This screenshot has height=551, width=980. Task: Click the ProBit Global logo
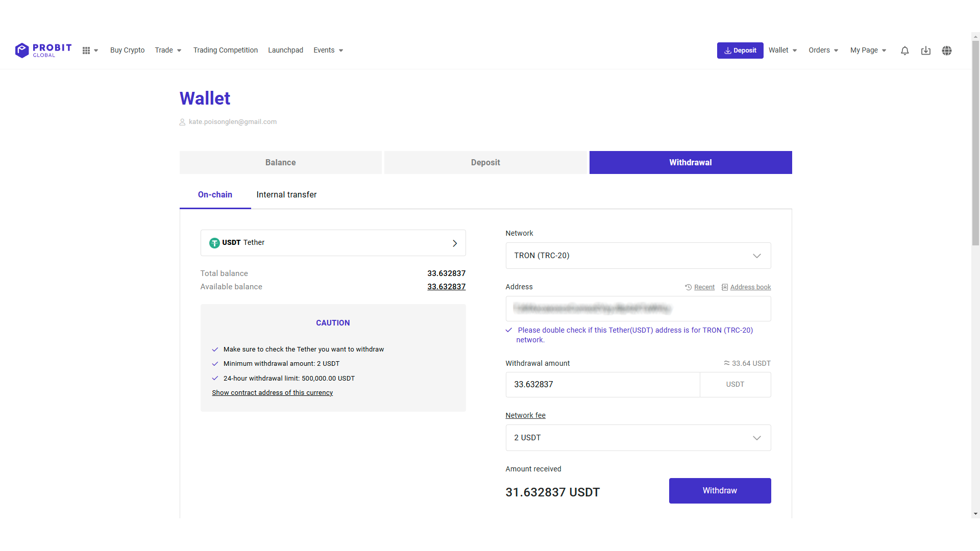(43, 50)
